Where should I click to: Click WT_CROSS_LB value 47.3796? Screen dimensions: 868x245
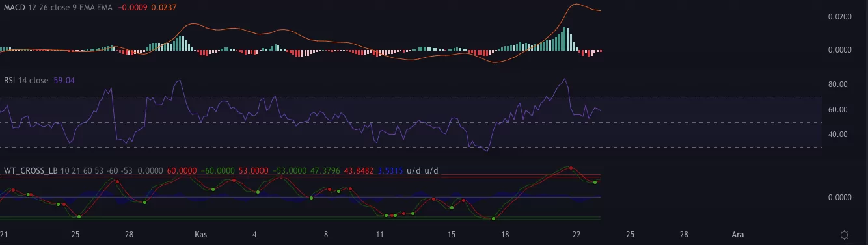(324, 171)
